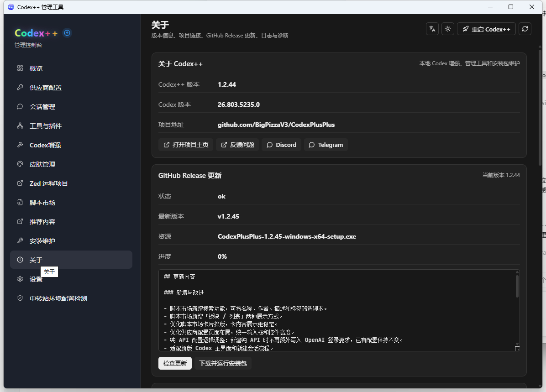Click the down arrow of release notes scrollbar

point(517,344)
